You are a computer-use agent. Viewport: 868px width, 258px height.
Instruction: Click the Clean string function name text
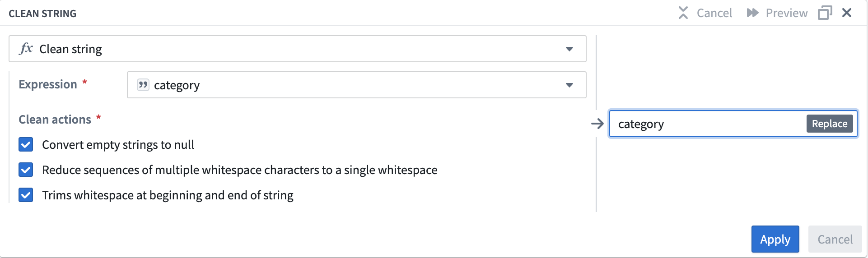point(70,49)
